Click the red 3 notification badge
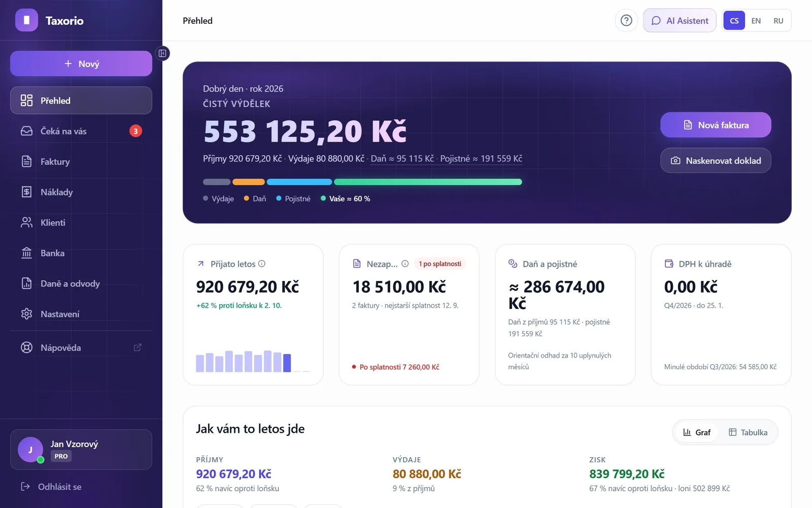 136,131
